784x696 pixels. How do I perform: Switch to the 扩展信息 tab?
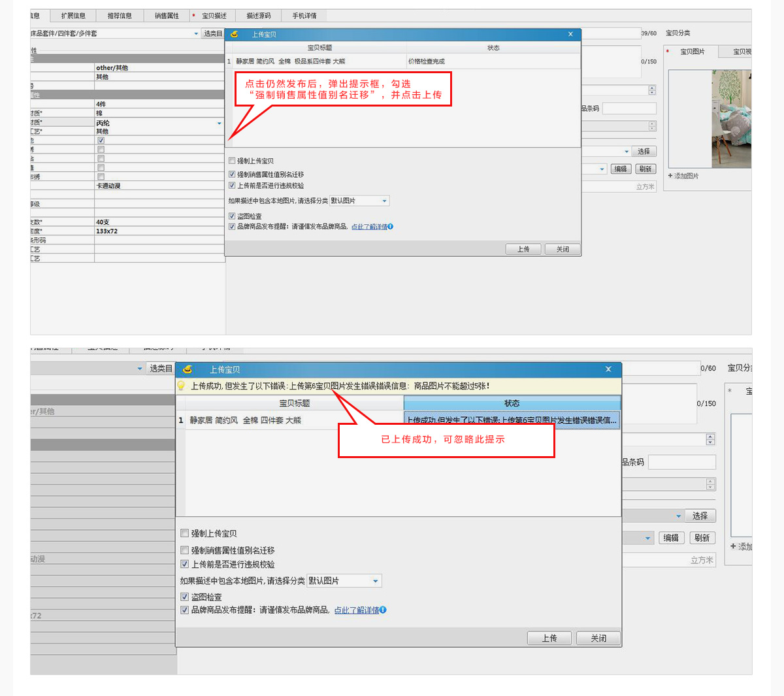coord(73,16)
